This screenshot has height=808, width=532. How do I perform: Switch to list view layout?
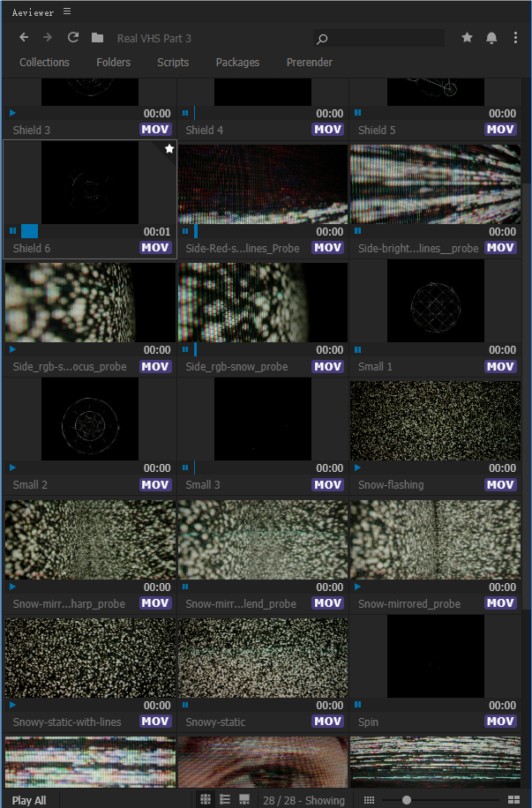(225, 800)
